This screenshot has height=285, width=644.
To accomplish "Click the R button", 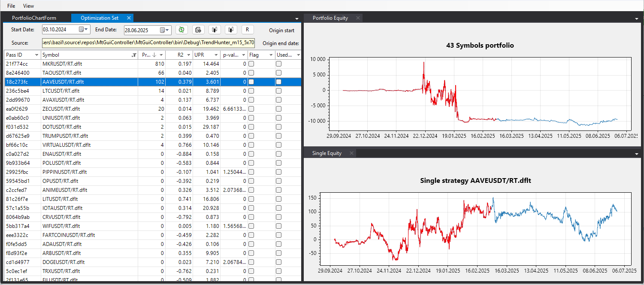I will (x=248, y=30).
